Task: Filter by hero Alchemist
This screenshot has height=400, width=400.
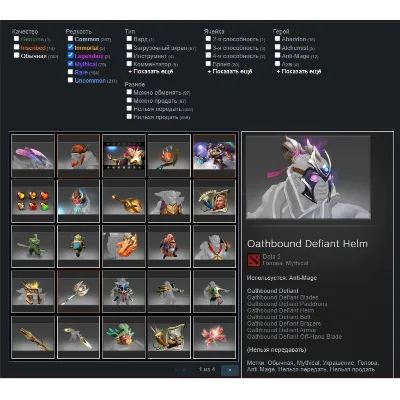Action: click(x=277, y=47)
